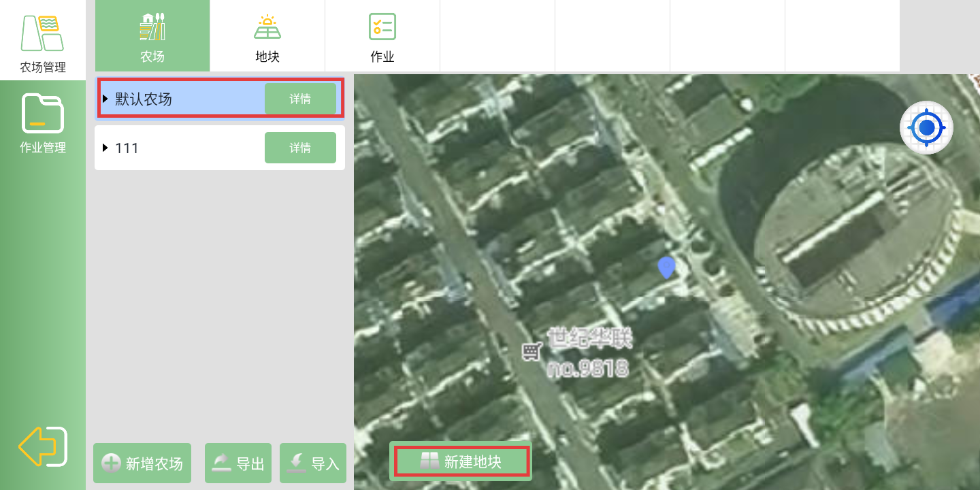
Task: Click the blue locate-me target icon
Action: click(926, 127)
